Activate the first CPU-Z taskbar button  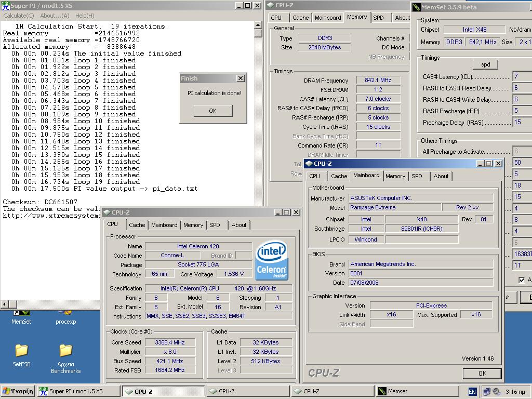(163, 391)
